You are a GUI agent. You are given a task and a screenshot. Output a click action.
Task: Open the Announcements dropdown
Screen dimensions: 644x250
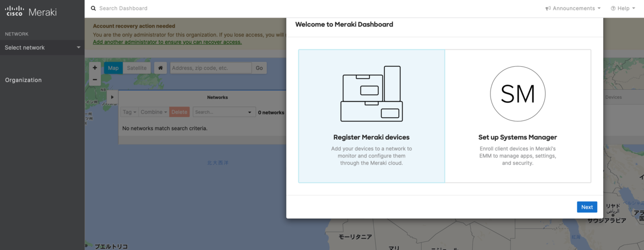click(x=573, y=9)
